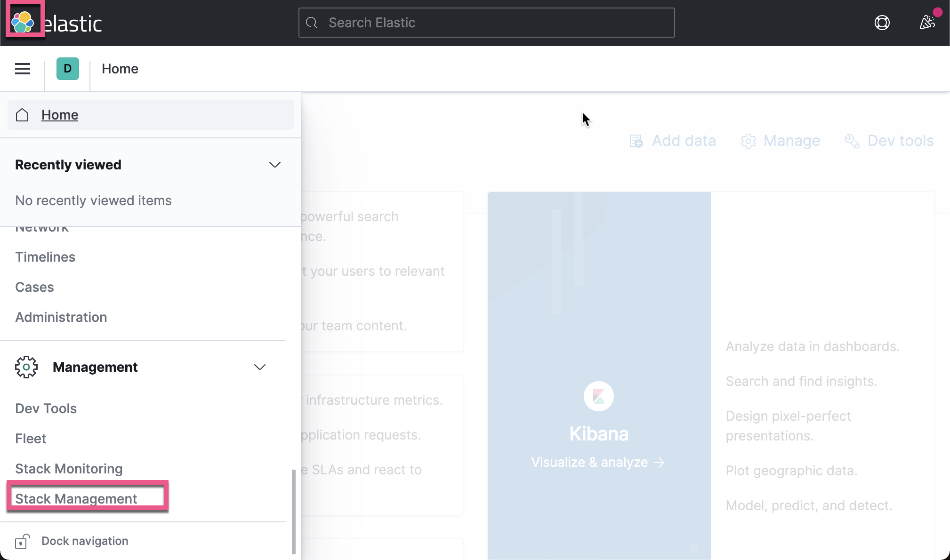Click the Elastic logo in the top bar
Screen dimensions: 950x560
pyautogui.click(x=24, y=21)
